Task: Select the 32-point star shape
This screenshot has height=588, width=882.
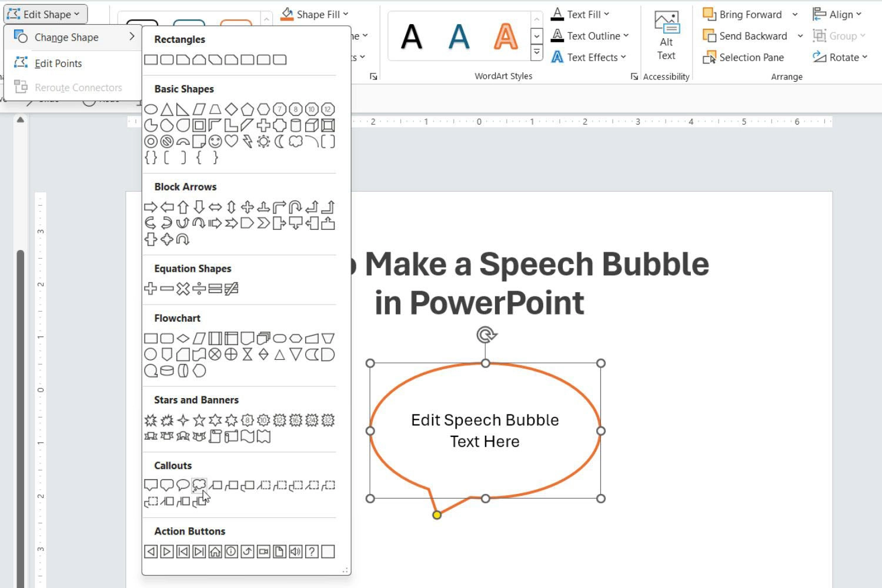Action: click(328, 420)
